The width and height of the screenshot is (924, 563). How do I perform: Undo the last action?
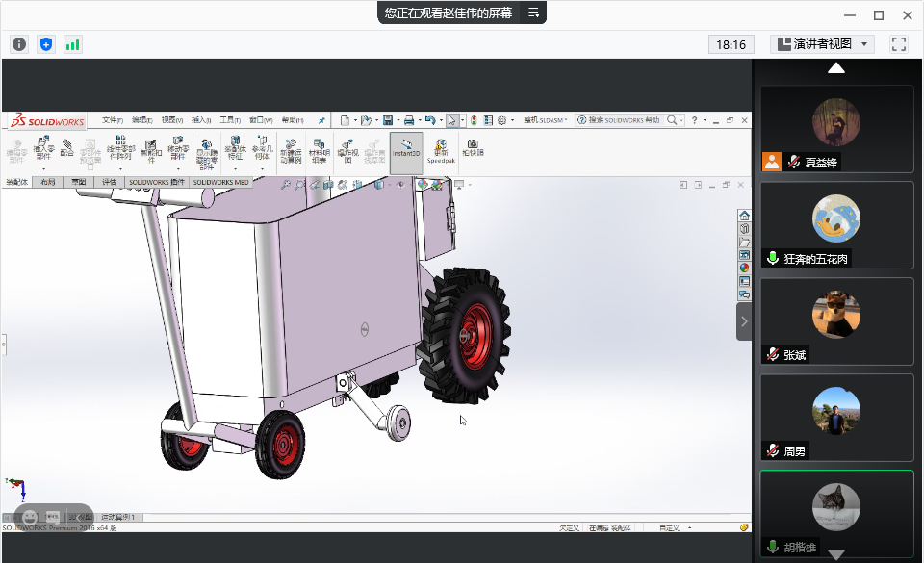point(430,120)
